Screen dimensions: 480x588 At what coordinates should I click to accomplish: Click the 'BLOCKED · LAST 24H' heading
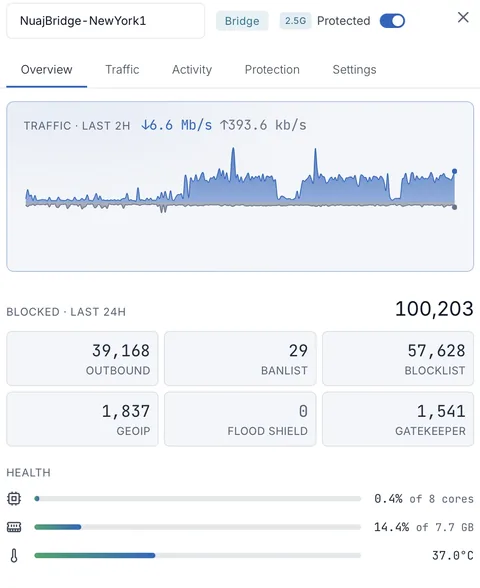(x=66, y=312)
